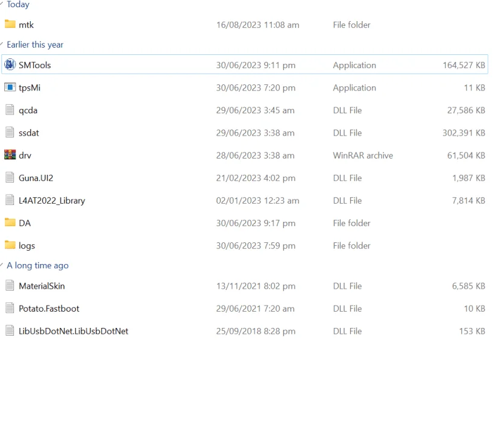Click the date 25/09/2018 8:28 pm

click(x=256, y=331)
